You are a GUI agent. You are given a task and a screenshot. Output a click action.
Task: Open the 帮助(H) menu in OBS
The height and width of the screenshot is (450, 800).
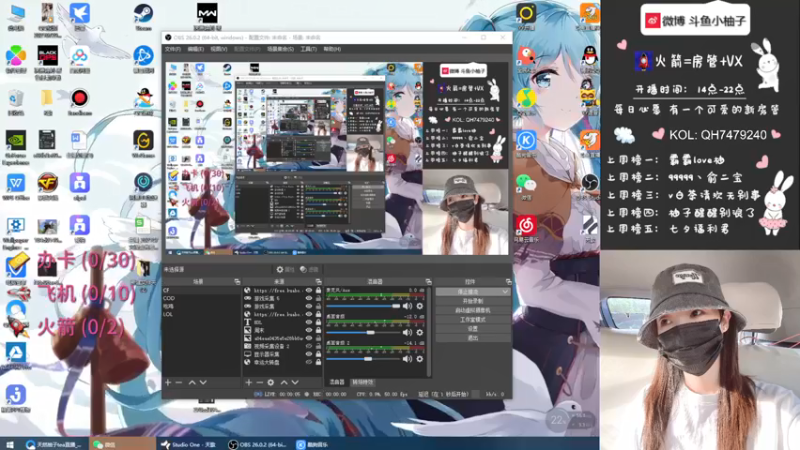(332, 49)
